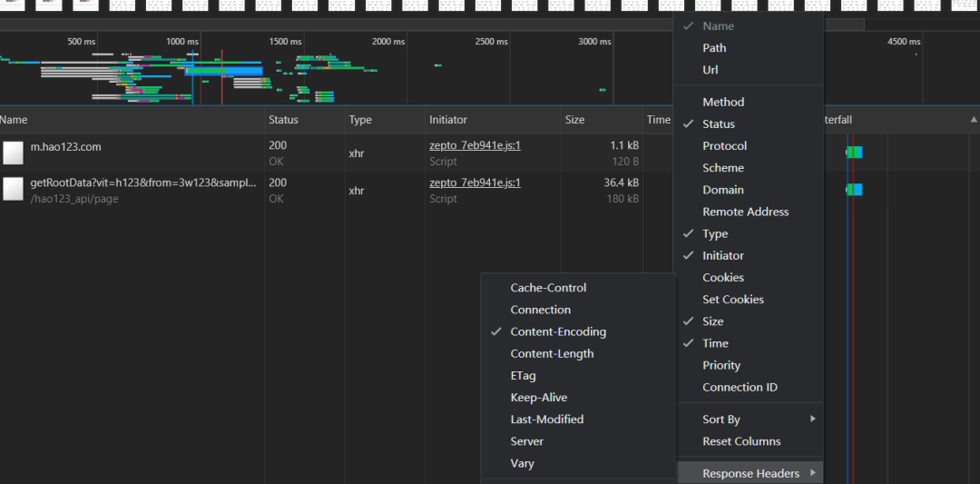Image resolution: width=980 pixels, height=484 pixels.
Task: Toggle the Type column option
Action: [x=749, y=233]
